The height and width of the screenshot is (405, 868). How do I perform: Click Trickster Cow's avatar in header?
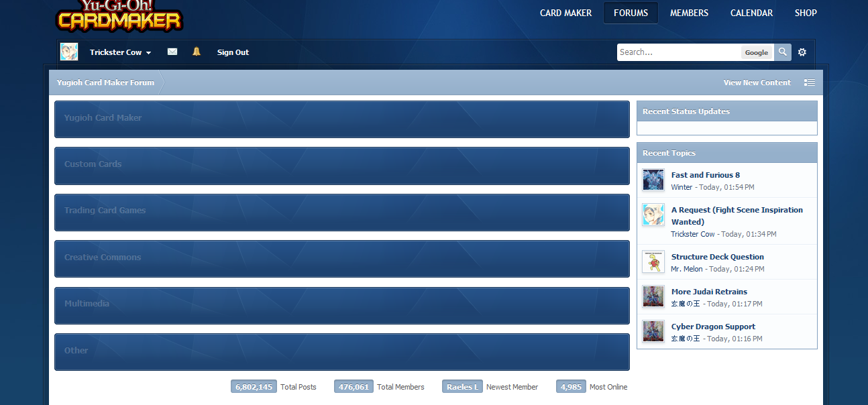(69, 52)
